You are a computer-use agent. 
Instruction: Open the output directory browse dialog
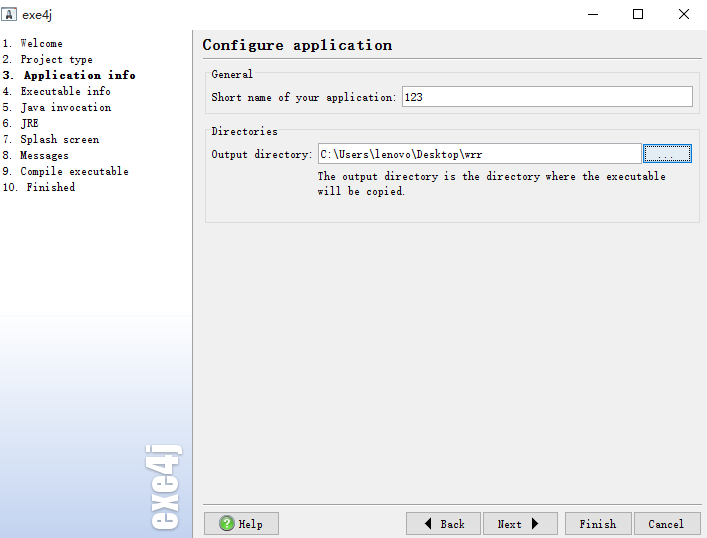667,154
